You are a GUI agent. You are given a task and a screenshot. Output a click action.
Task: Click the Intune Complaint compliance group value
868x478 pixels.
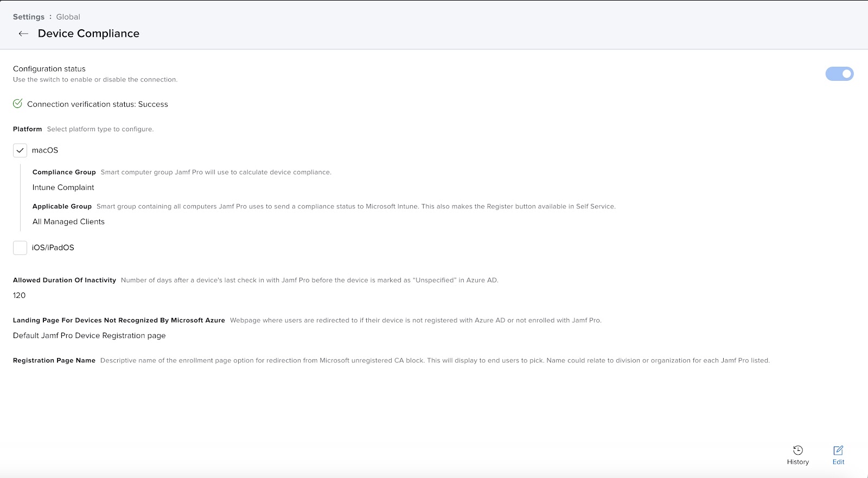pos(63,187)
